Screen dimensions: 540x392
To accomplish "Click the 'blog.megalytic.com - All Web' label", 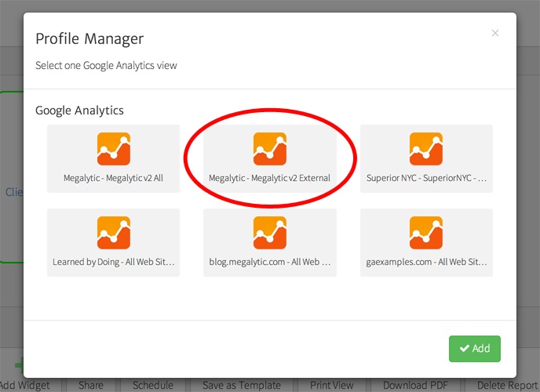I will [x=270, y=262].
